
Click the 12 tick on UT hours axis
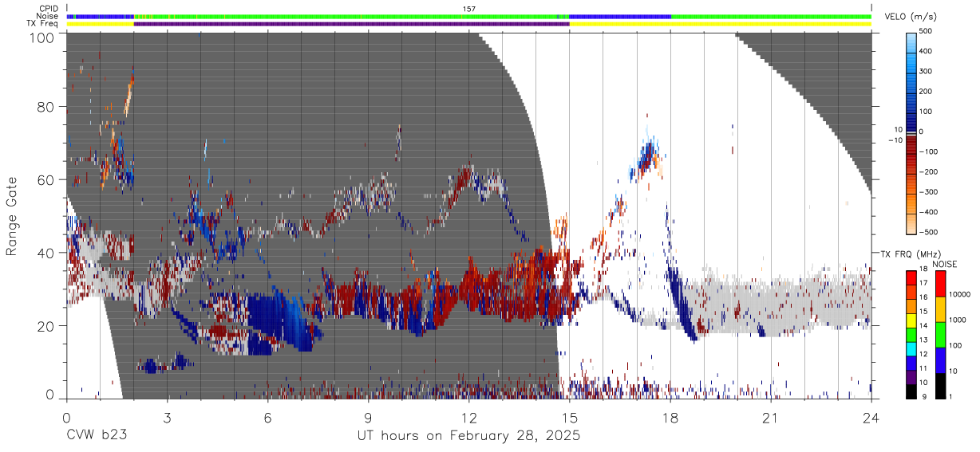(468, 417)
